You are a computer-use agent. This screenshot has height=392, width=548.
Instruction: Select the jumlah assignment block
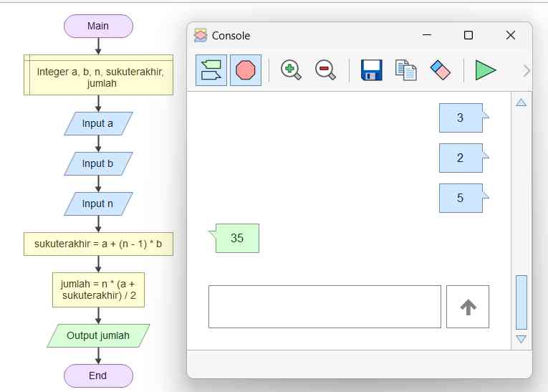click(98, 290)
